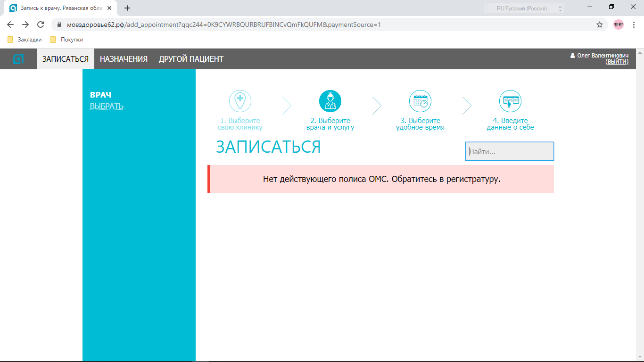Image resolution: width=644 pixels, height=362 pixels.
Task: Go back using browser back arrow
Action: pos(10,25)
